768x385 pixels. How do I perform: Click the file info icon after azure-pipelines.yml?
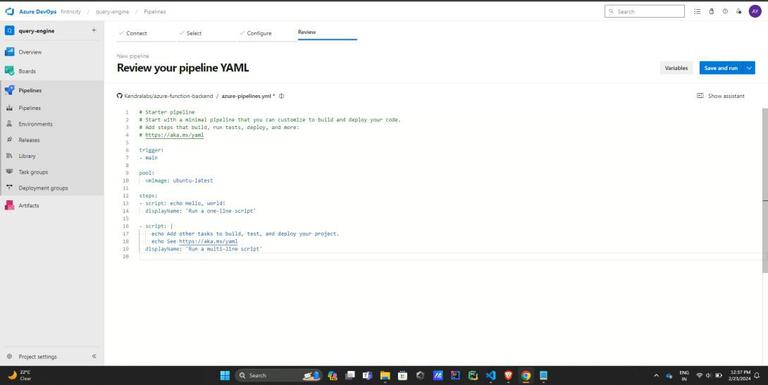[281, 96]
